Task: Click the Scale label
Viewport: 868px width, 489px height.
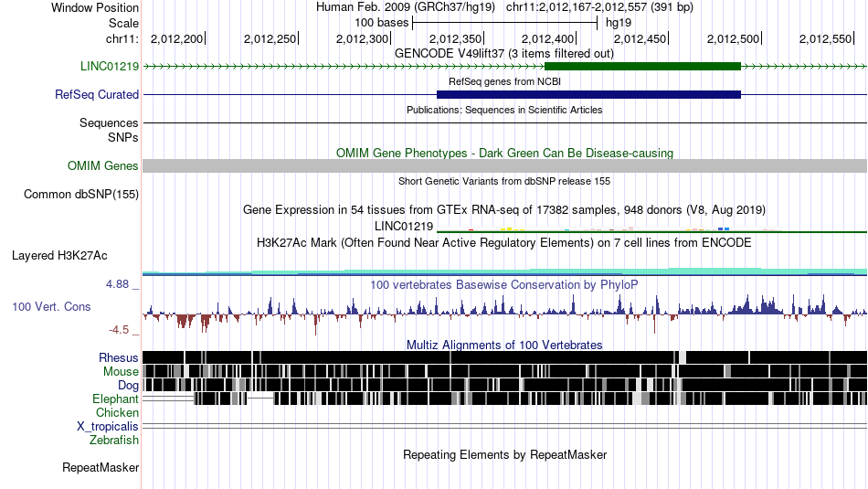Action: [123, 23]
